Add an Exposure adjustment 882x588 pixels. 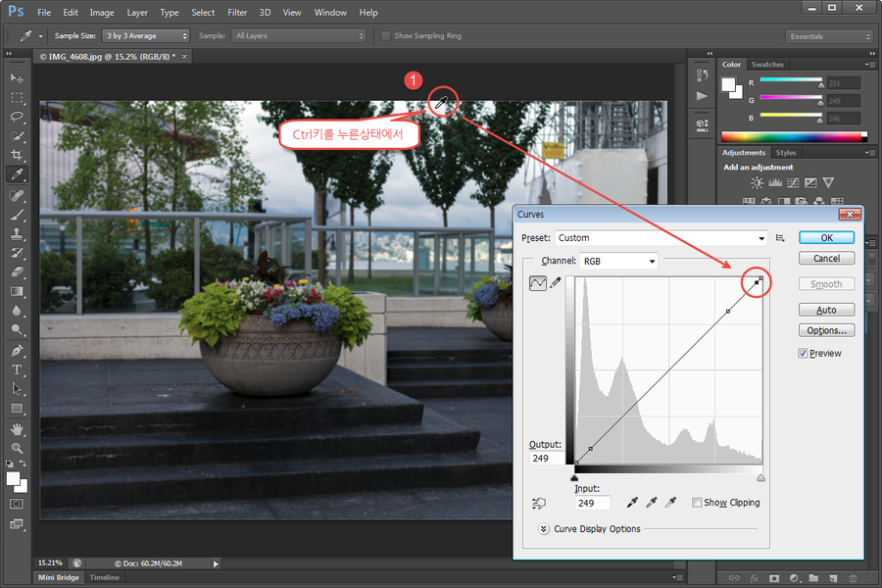pos(810,183)
